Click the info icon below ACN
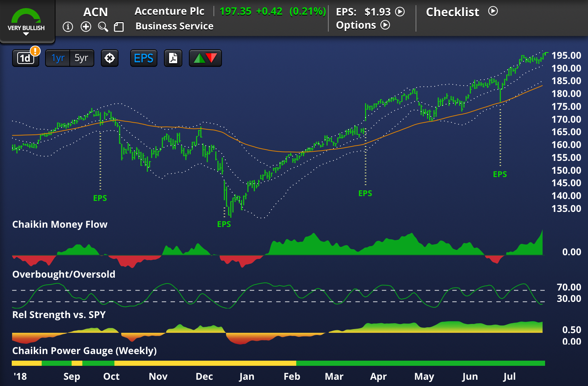 pyautogui.click(x=68, y=27)
